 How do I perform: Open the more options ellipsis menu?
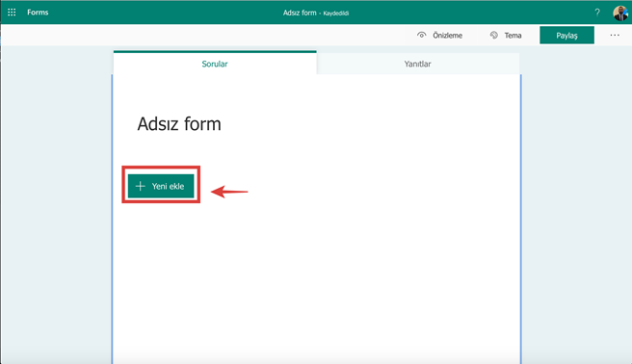tap(615, 36)
